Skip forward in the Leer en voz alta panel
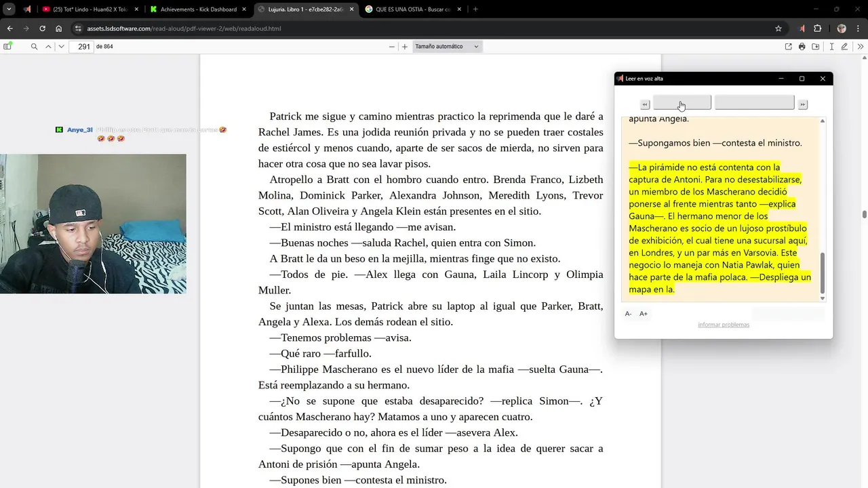Image resolution: width=868 pixels, height=488 pixels. point(803,104)
